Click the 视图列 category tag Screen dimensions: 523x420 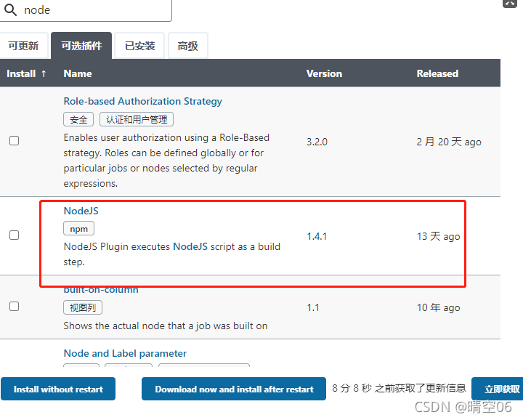[x=83, y=307]
